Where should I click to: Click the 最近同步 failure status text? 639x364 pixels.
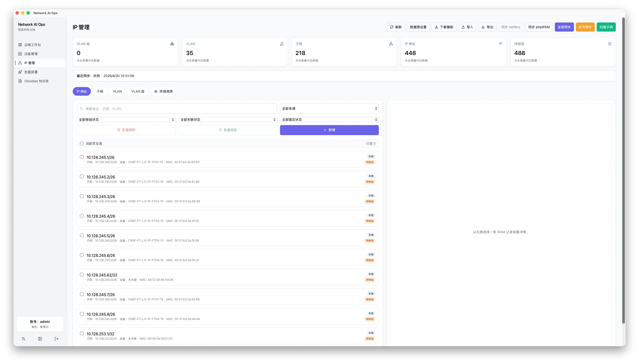105,76
